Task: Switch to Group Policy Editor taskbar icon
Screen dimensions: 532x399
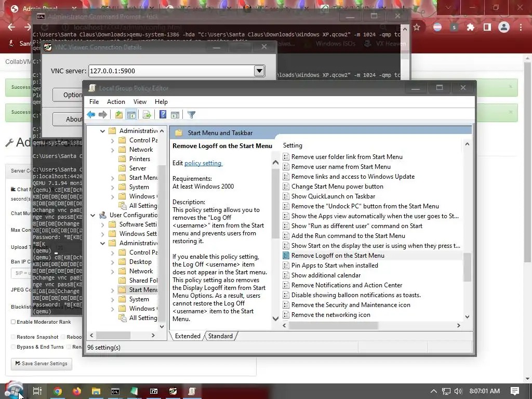Action: [192, 391]
